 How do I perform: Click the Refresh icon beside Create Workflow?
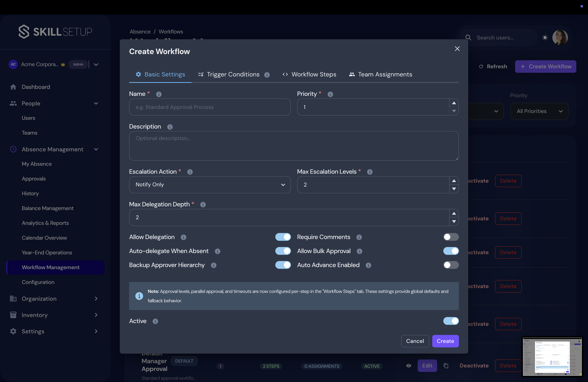[481, 66]
